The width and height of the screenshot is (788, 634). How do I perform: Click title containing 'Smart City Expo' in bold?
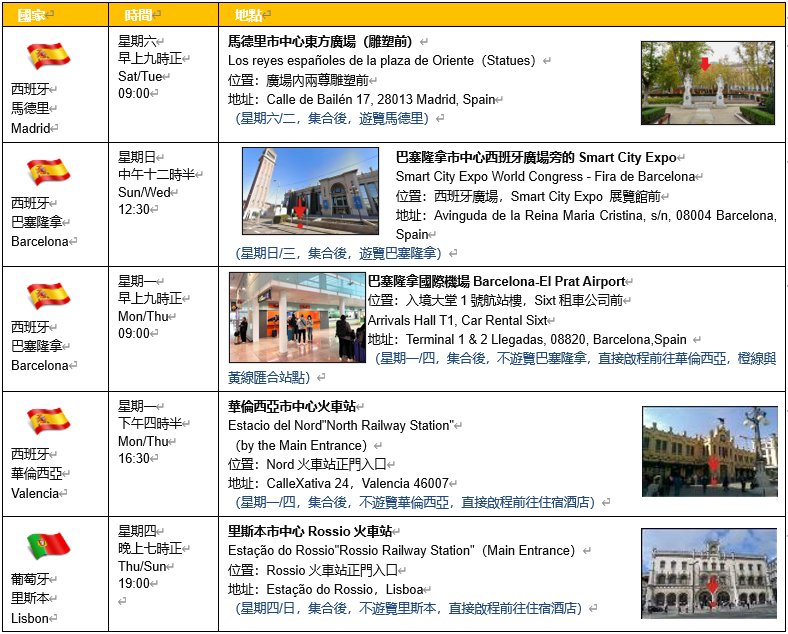536,157
